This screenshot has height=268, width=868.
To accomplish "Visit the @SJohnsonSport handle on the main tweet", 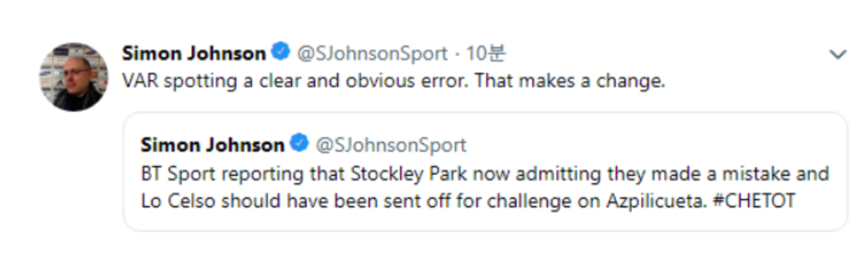I will pyautogui.click(x=372, y=53).
